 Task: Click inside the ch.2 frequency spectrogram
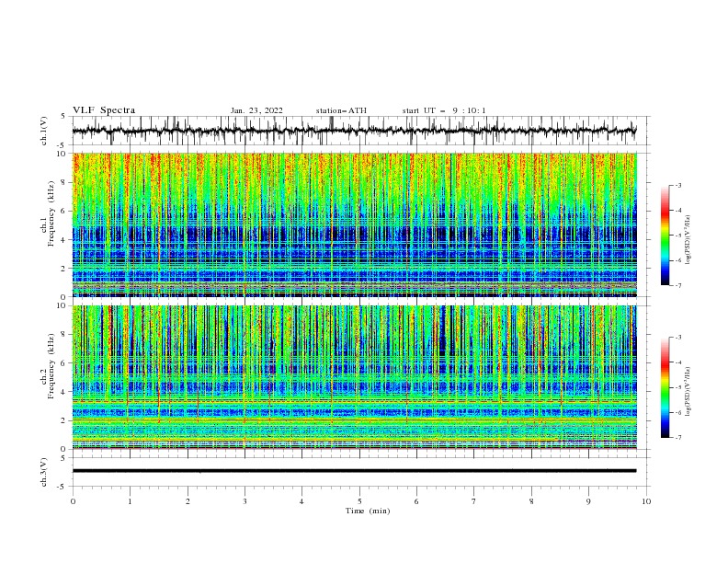tap(355, 377)
